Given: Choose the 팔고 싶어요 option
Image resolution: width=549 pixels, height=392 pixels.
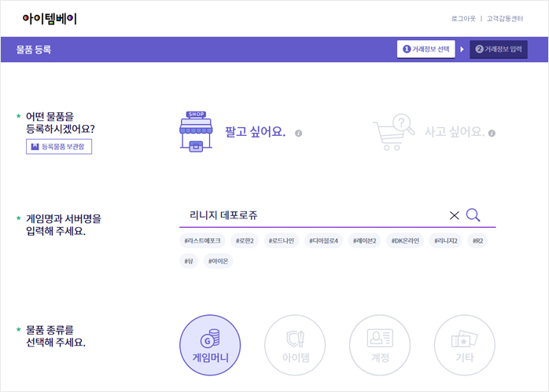Looking at the screenshot, I should tap(255, 131).
